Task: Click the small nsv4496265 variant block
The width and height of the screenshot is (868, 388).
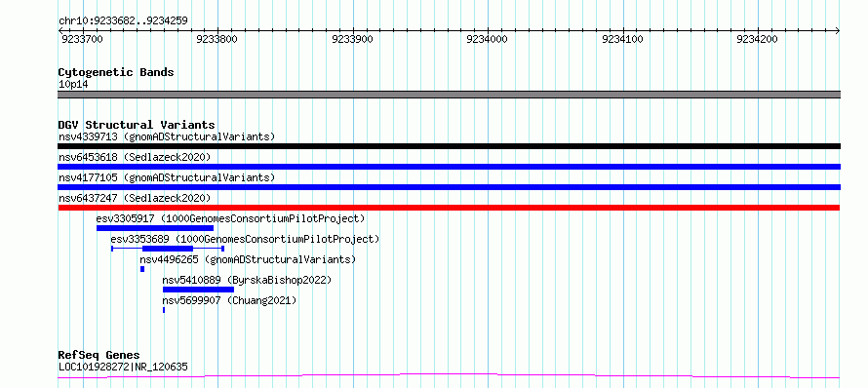Action: [x=142, y=269]
